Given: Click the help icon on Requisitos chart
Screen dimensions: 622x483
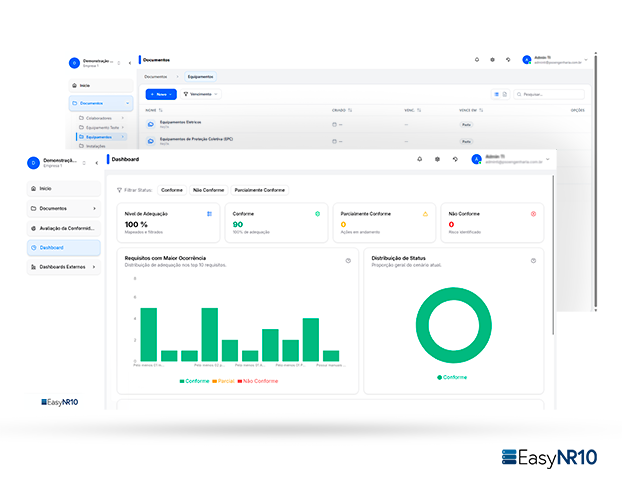Looking at the screenshot, I should 348,261.
